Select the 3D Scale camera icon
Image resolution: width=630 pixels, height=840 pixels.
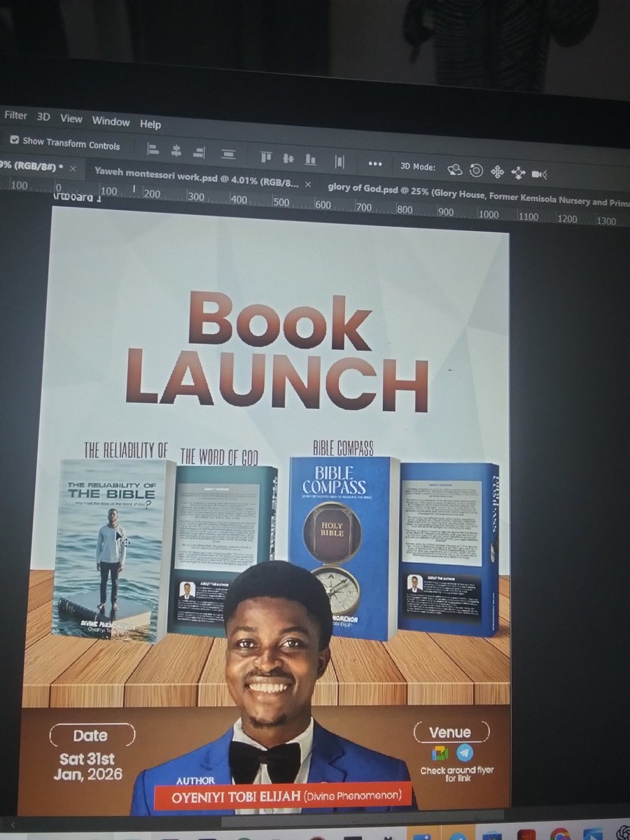coord(539,174)
